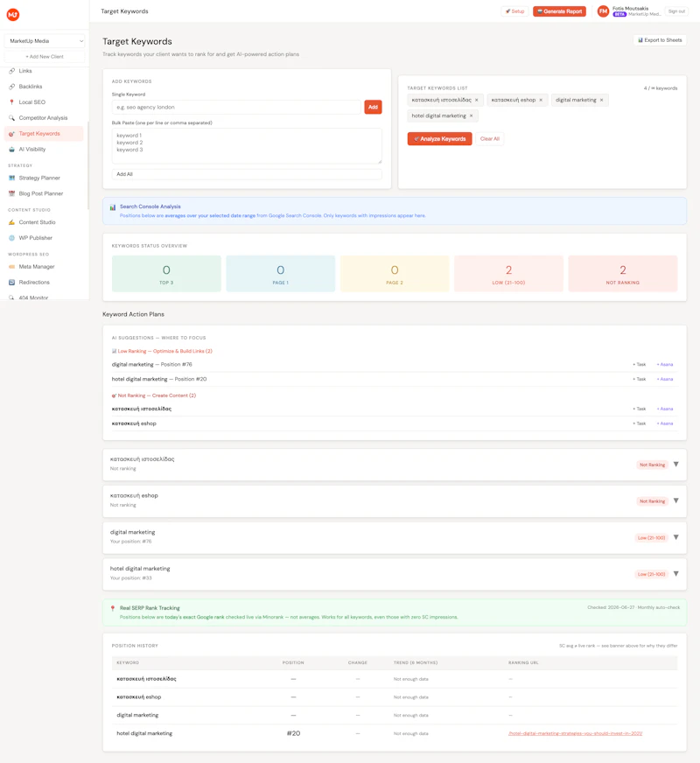Viewport: 700px width, 763px height.
Task: Open Meta Manager menu item
Action: (x=37, y=267)
